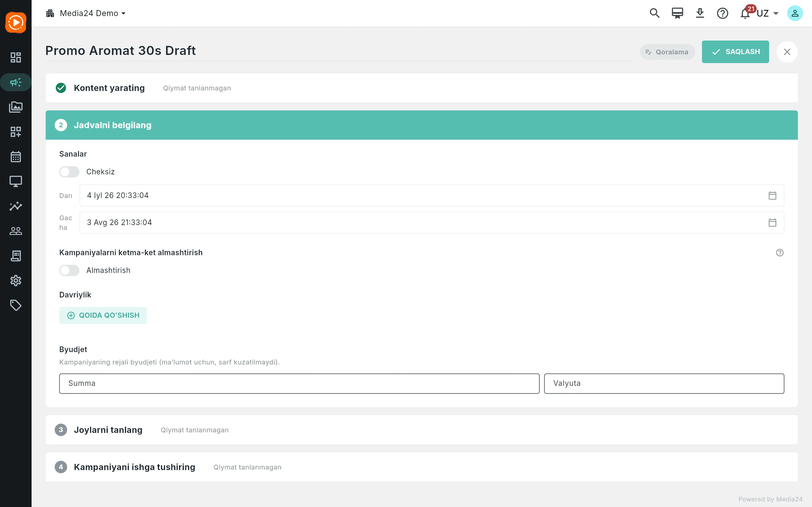Click the SAQLASH save button
812x507 pixels.
(735, 52)
